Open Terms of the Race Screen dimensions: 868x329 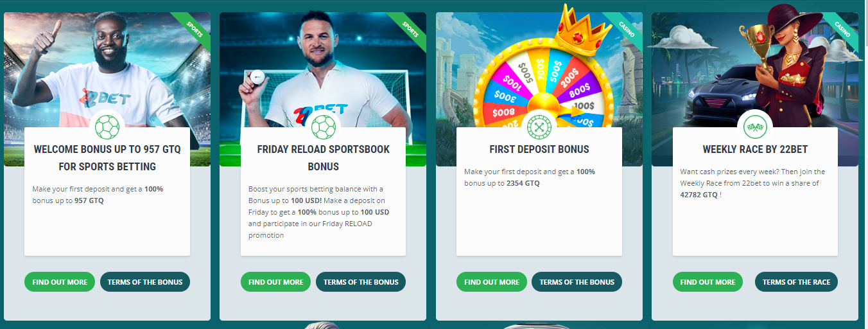coord(796,281)
